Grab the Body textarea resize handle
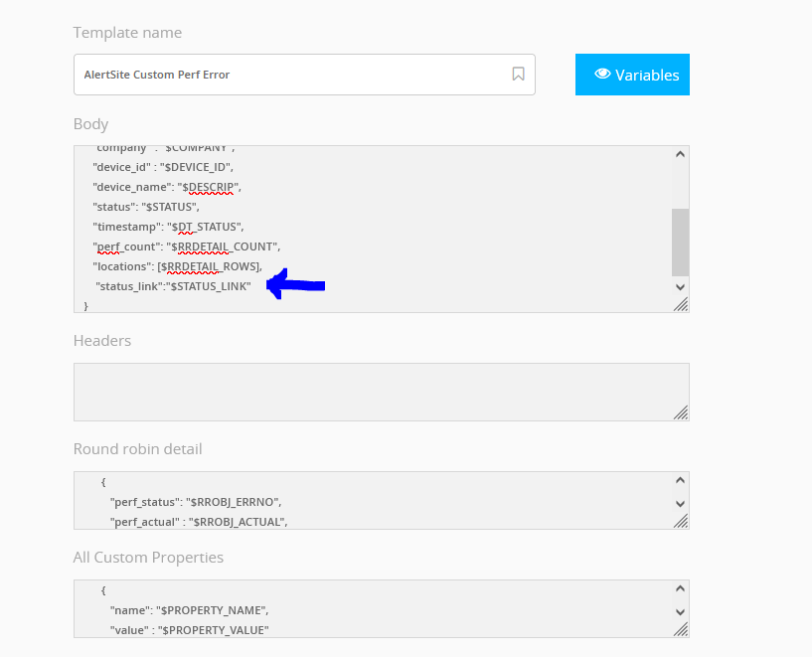 [x=681, y=305]
